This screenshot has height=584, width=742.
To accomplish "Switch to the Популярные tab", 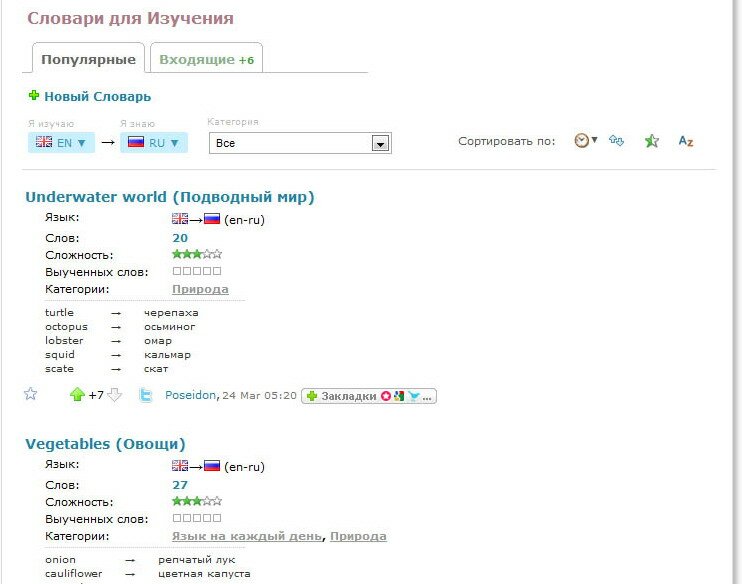I will click(x=88, y=59).
